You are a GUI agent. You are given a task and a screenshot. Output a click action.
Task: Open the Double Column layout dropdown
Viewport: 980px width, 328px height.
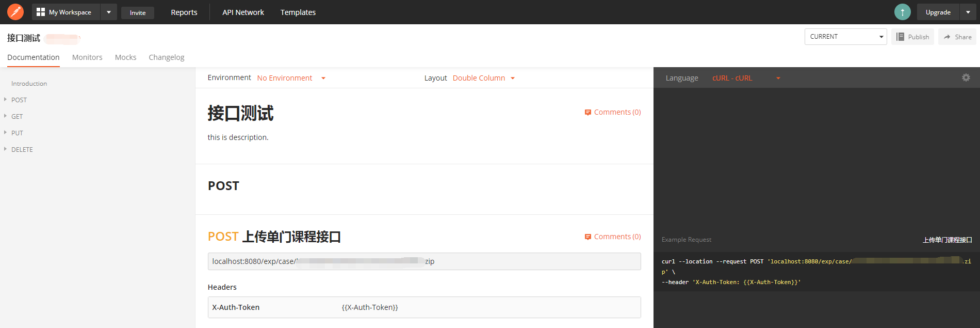coord(484,78)
